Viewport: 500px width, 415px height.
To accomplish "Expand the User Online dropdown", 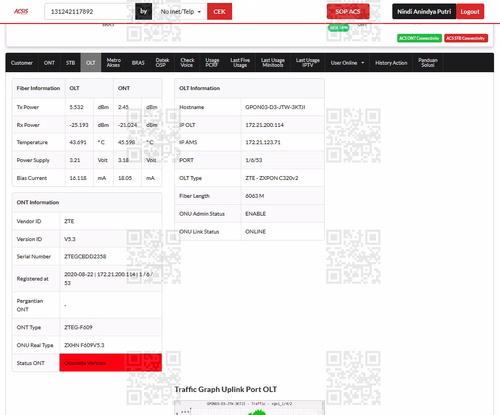I will tap(347, 63).
